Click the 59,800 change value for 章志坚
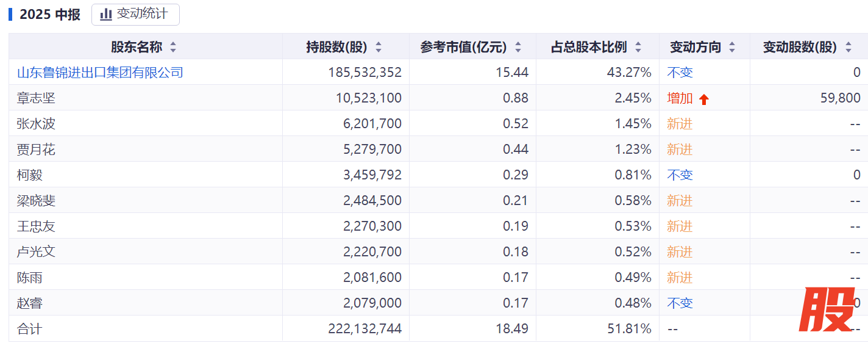This screenshot has height=343, width=868. [840, 98]
